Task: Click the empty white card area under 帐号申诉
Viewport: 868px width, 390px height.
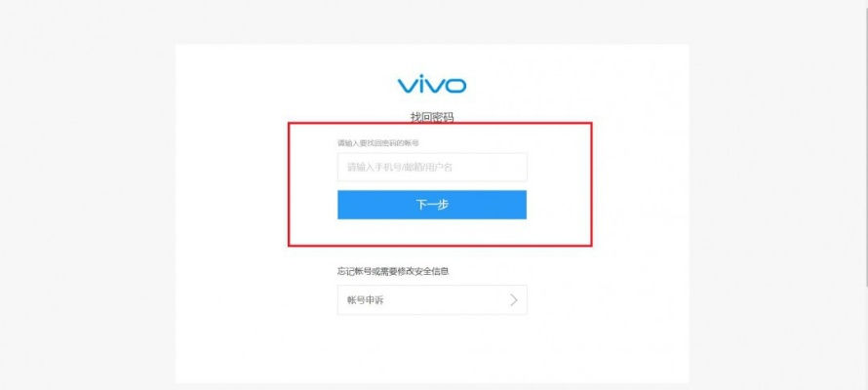Action: point(432,348)
